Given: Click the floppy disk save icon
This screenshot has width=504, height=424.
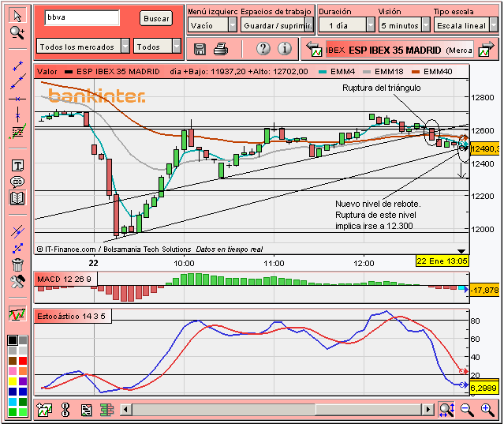Looking at the screenshot, I should [x=200, y=49].
